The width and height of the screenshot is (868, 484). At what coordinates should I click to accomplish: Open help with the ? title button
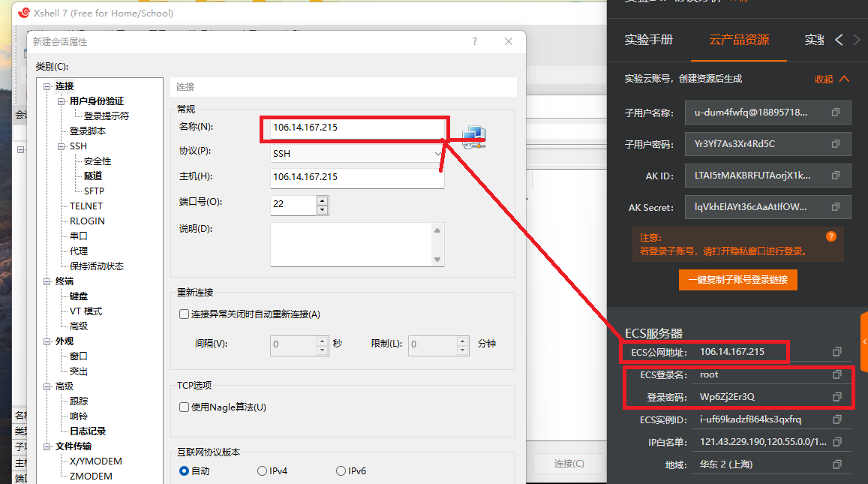(474, 41)
